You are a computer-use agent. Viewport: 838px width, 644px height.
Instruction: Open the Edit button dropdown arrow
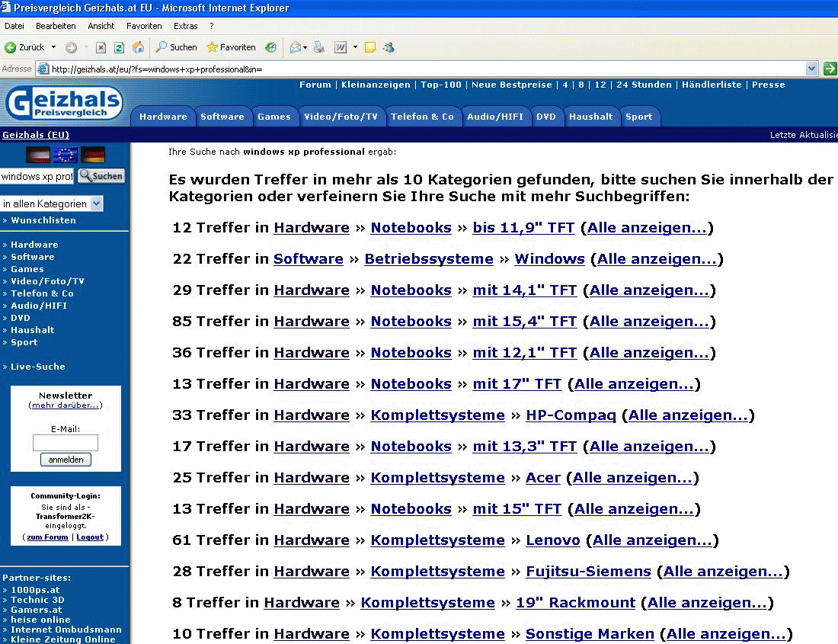[356, 47]
